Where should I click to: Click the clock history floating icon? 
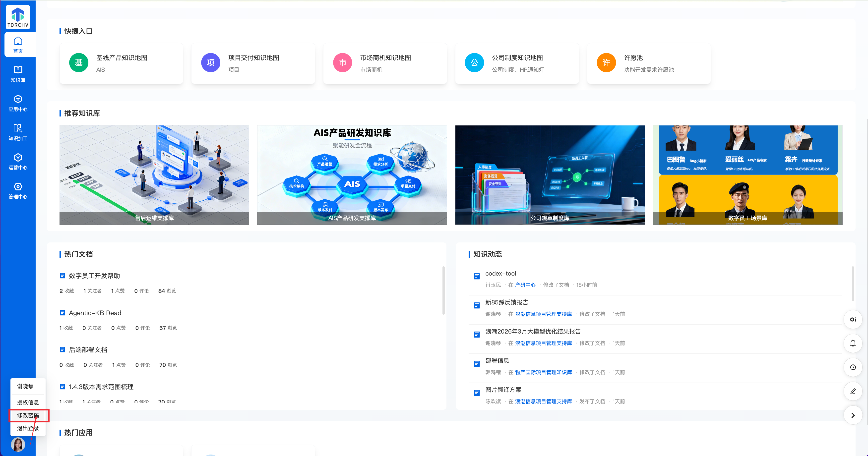[853, 367]
